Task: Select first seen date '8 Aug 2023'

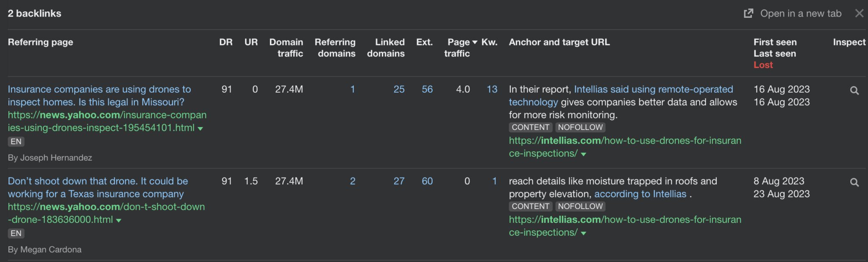Action: (779, 181)
